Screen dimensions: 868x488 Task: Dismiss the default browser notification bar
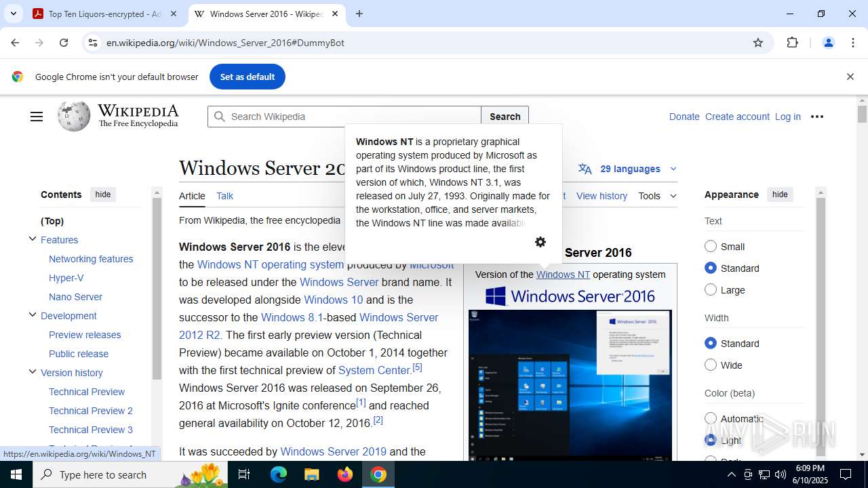click(x=850, y=77)
